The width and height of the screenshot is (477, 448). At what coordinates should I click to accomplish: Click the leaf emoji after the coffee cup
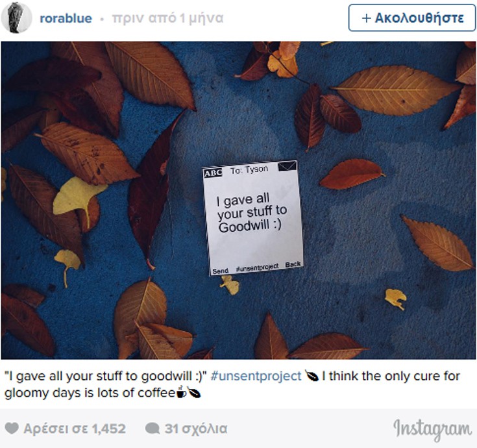click(194, 393)
